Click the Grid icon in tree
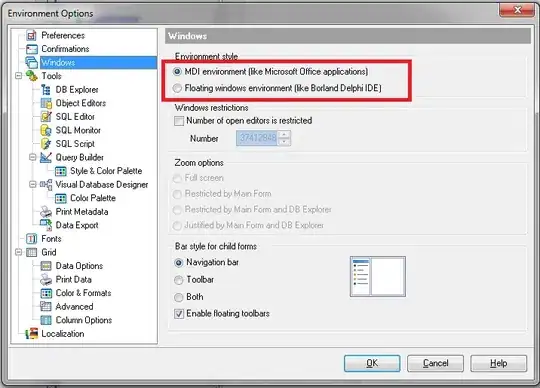 [x=32, y=252]
